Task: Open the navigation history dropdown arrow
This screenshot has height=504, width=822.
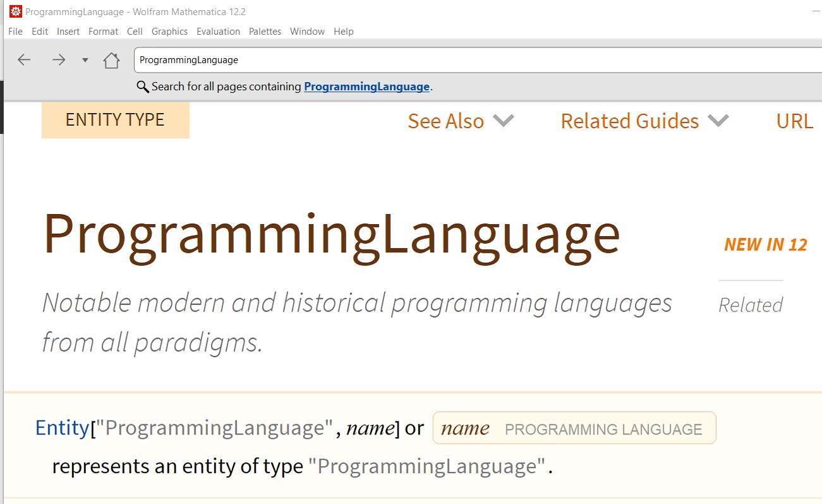Action: pyautogui.click(x=85, y=61)
